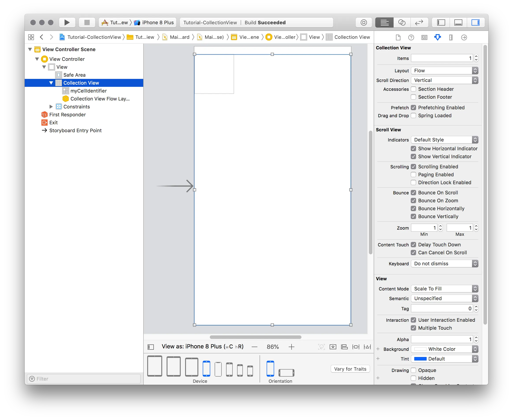This screenshot has height=420, width=513.
Task: Disable Bounce On Zoom
Action: tap(413, 201)
